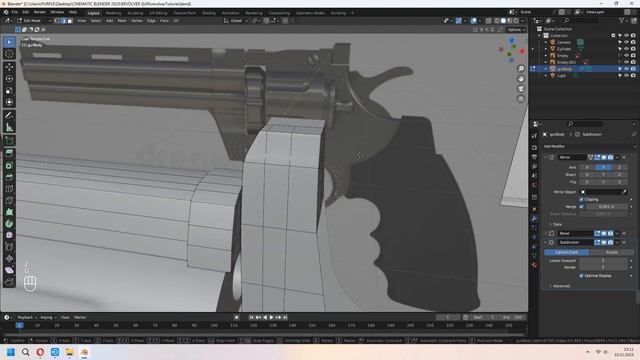This screenshot has height=360, width=640.
Task: Select the Add Cube tool
Action: [x=9, y=141]
